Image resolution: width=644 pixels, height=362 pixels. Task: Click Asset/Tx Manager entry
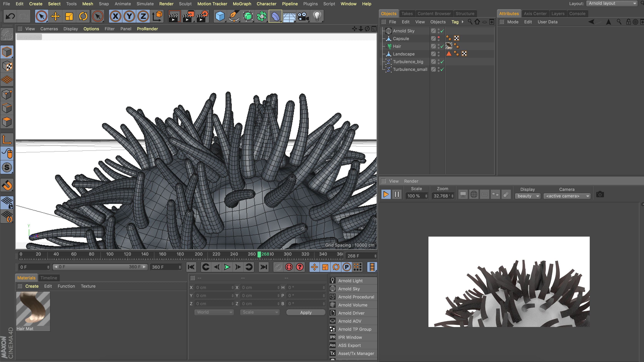click(x=353, y=353)
